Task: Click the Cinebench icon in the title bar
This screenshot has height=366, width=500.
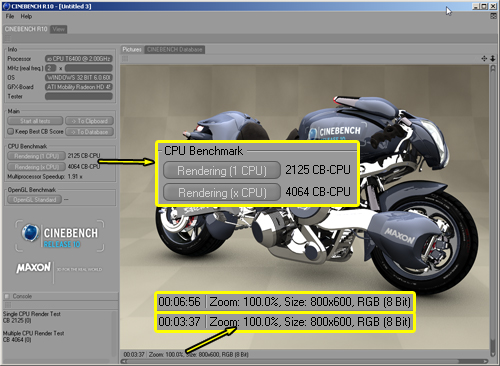Action: [x=6, y=6]
